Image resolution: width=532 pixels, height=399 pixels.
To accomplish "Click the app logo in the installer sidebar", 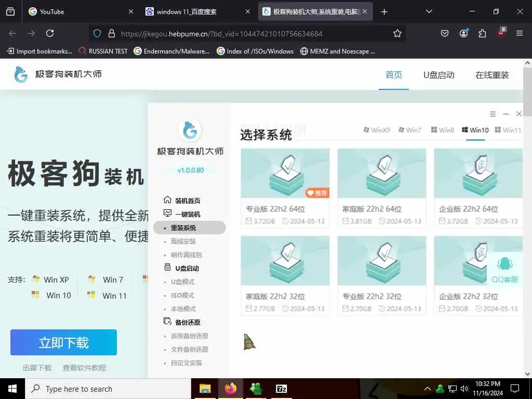I will [x=190, y=130].
